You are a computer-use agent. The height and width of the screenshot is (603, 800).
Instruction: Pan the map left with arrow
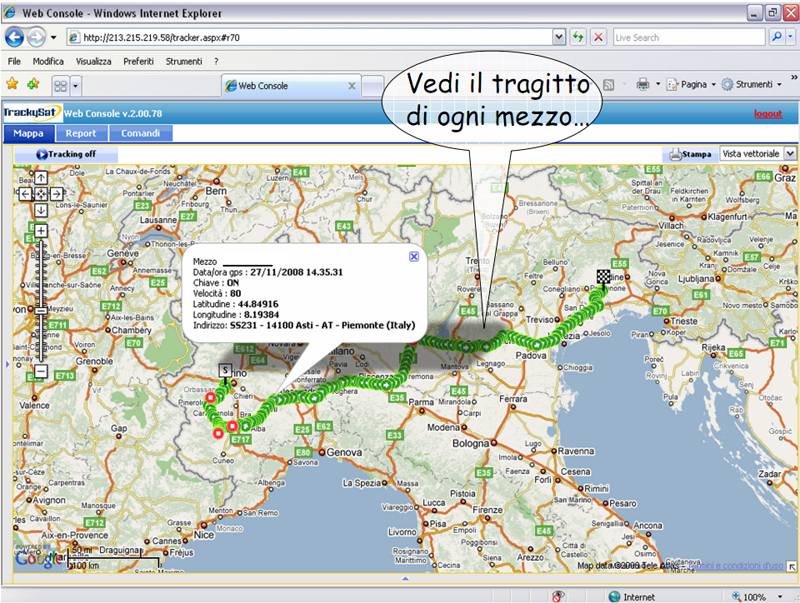[25, 194]
